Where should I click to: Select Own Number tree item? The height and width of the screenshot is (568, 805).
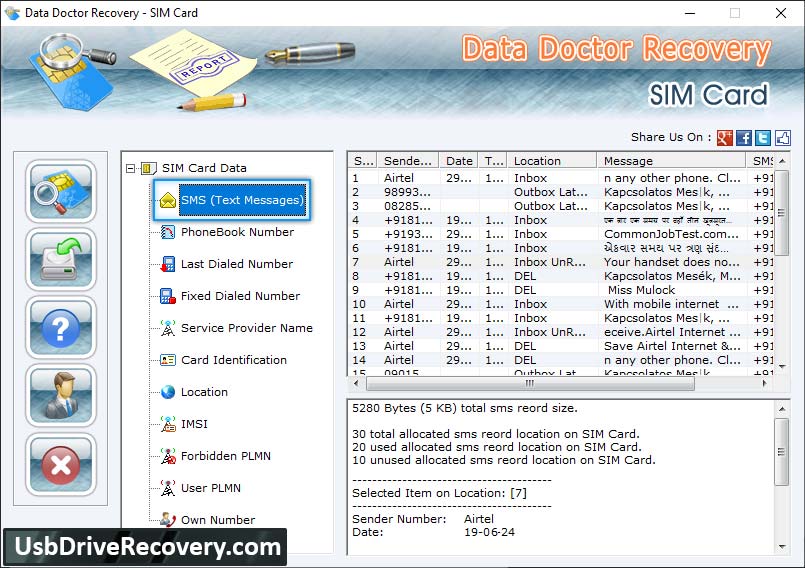pos(218,520)
